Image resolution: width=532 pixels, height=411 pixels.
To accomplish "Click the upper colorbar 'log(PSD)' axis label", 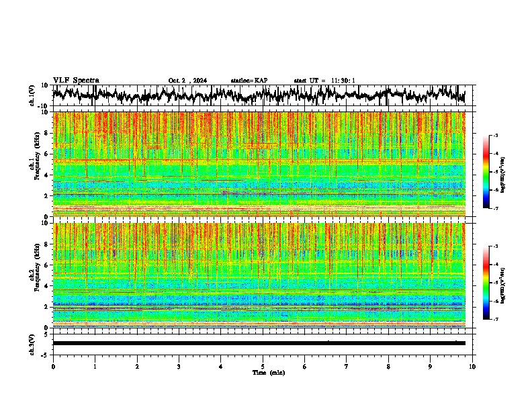I will pos(503,175).
